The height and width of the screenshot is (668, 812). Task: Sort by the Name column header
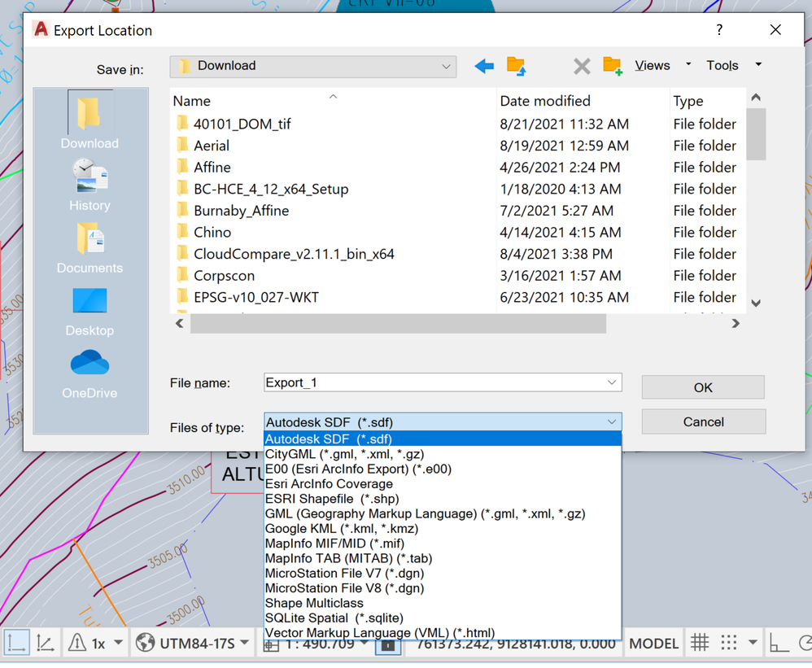coord(333,100)
